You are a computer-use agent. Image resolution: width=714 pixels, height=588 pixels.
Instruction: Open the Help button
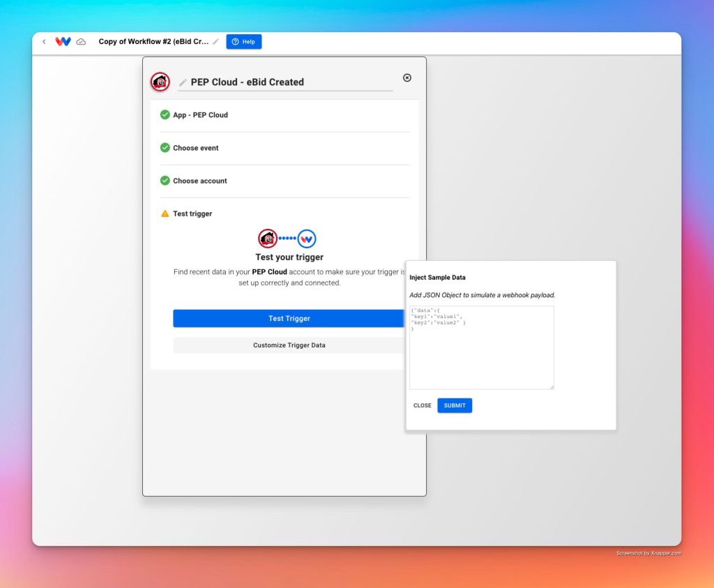(243, 41)
